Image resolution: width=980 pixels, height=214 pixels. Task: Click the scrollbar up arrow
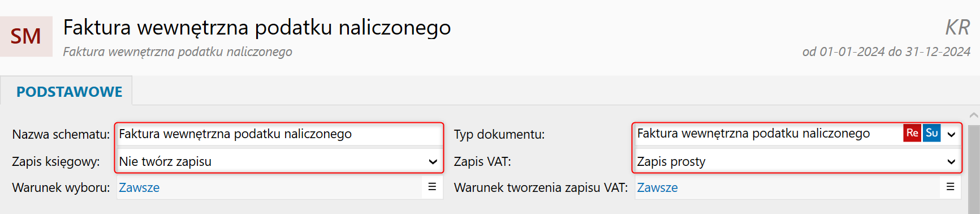coord(974,115)
